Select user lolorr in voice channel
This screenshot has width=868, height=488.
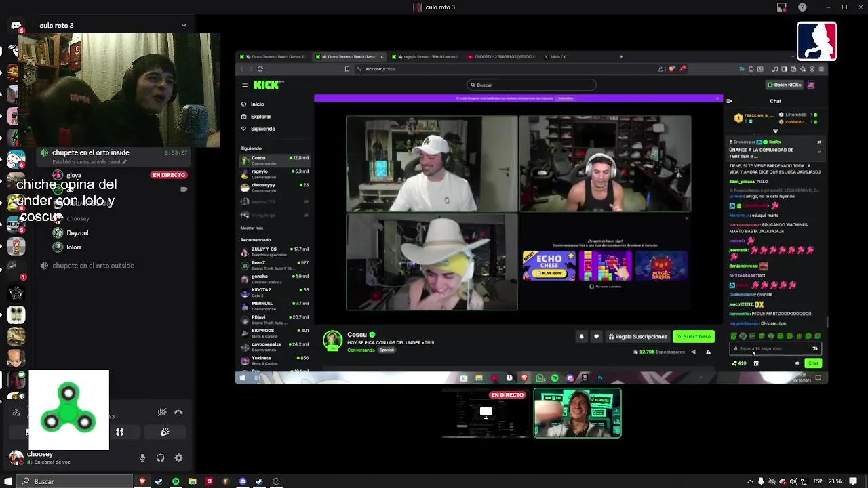pyautogui.click(x=74, y=247)
